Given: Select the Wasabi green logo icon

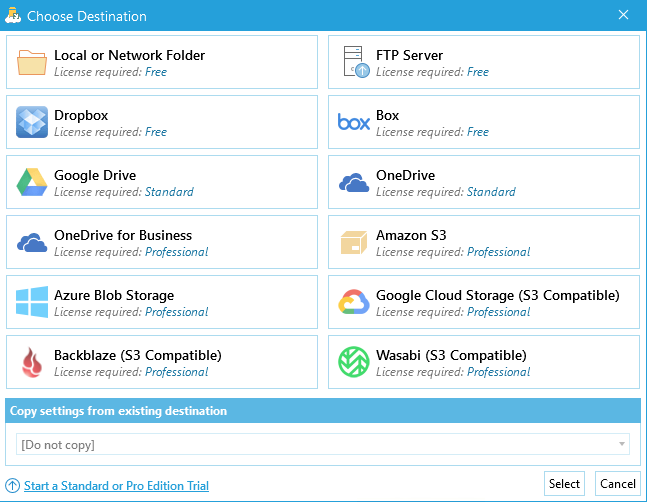Looking at the screenshot, I should pos(354,362).
